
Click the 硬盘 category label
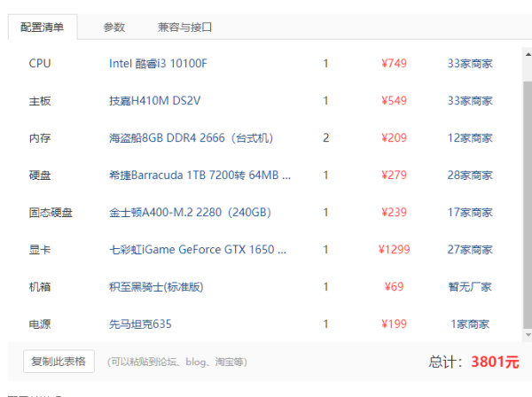[40, 175]
